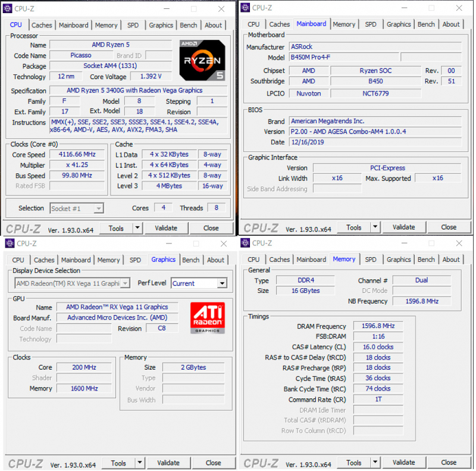Click the Tools button in the Graphics window
This screenshot has width=476, height=471.
[x=119, y=463]
